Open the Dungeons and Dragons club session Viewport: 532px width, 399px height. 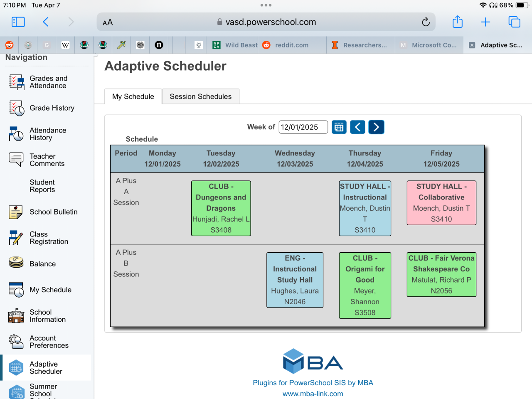coord(221,208)
